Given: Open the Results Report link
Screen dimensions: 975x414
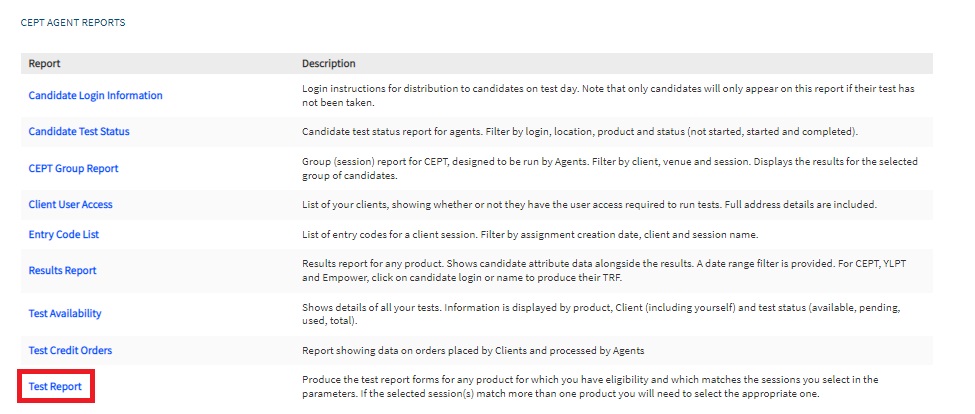Looking at the screenshot, I should coord(62,270).
